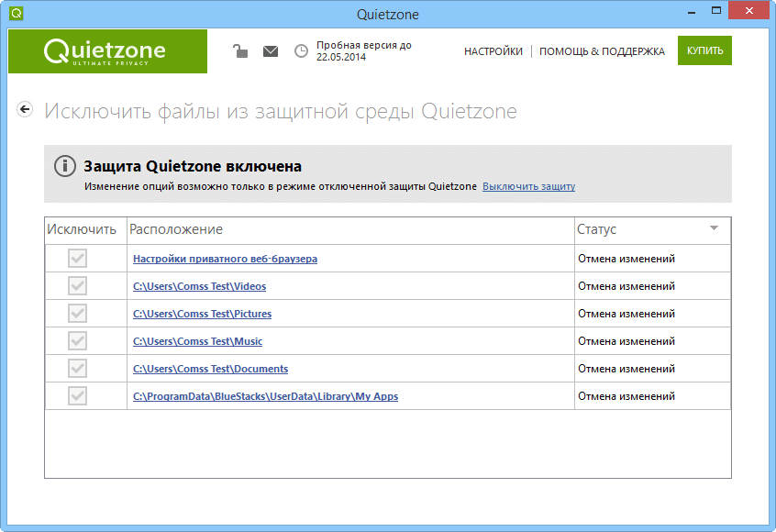Toggle exclude checkbox for Pictures folder

tap(78, 314)
